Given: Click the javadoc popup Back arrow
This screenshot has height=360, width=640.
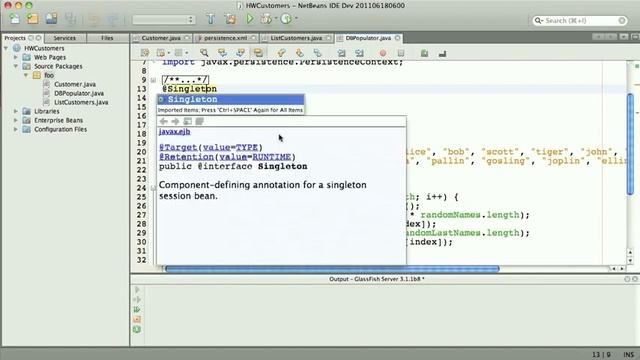Looking at the screenshot, I should click(164, 121).
